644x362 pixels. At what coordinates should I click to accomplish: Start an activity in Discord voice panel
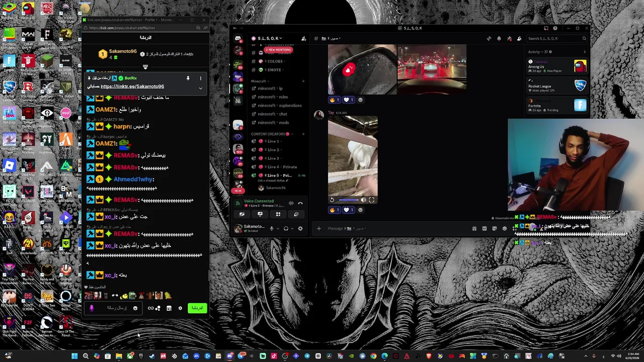point(278,214)
